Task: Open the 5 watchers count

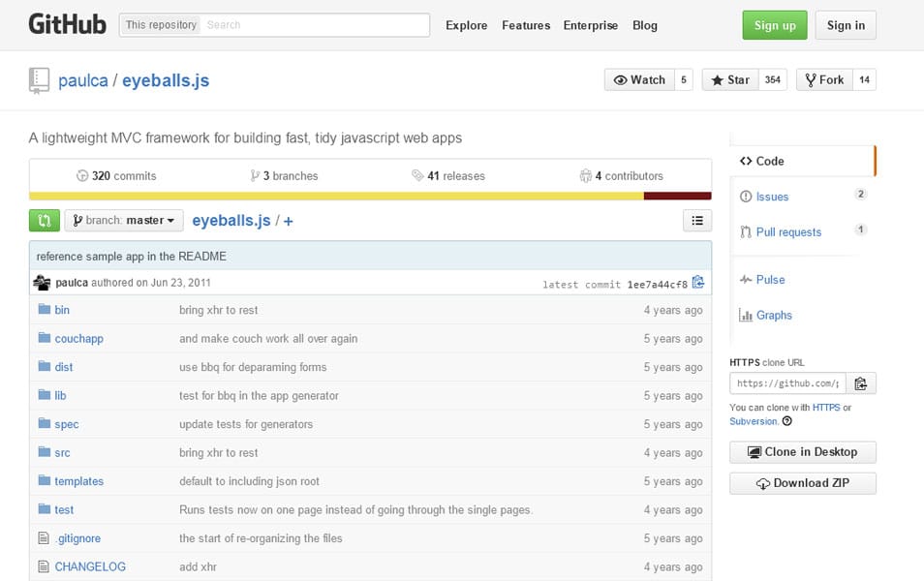Action: [684, 79]
